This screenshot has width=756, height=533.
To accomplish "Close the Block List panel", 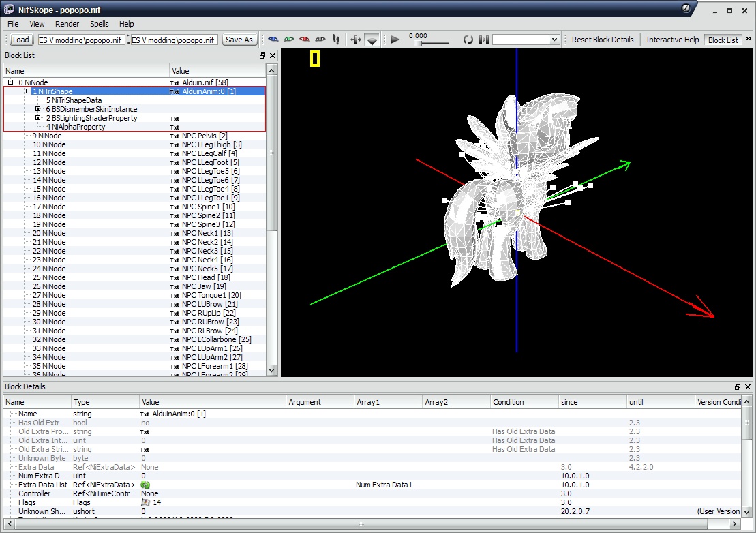I will click(273, 55).
